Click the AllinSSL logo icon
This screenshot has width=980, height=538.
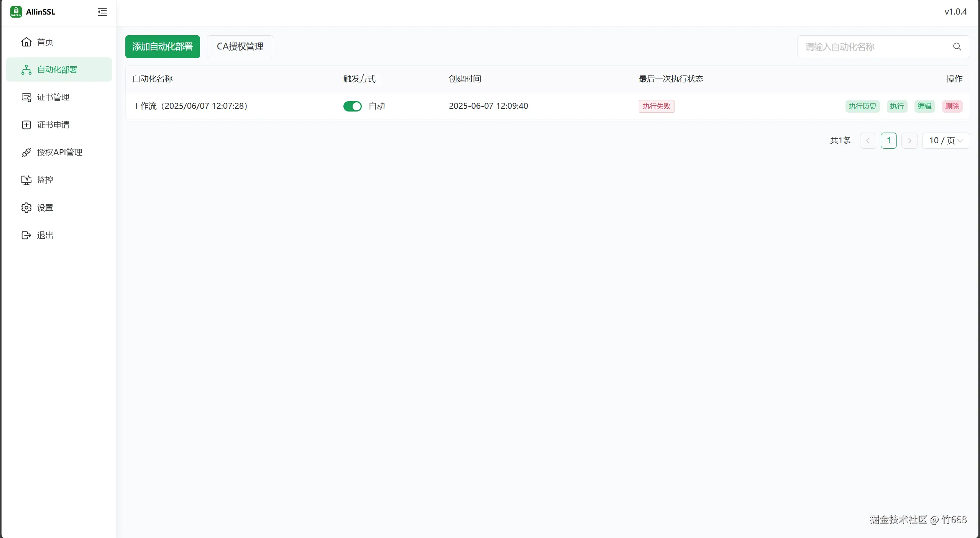(x=16, y=12)
